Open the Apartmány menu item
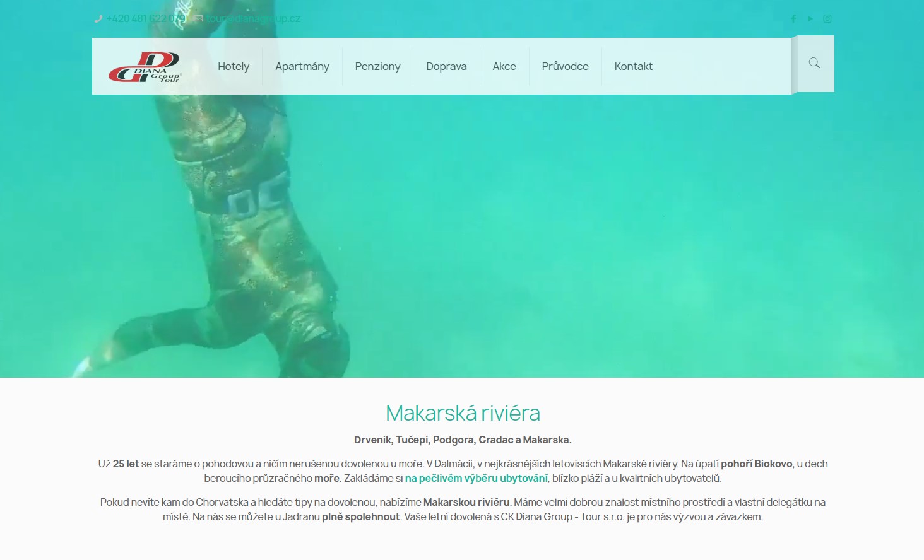The width and height of the screenshot is (924, 560). pyautogui.click(x=302, y=66)
